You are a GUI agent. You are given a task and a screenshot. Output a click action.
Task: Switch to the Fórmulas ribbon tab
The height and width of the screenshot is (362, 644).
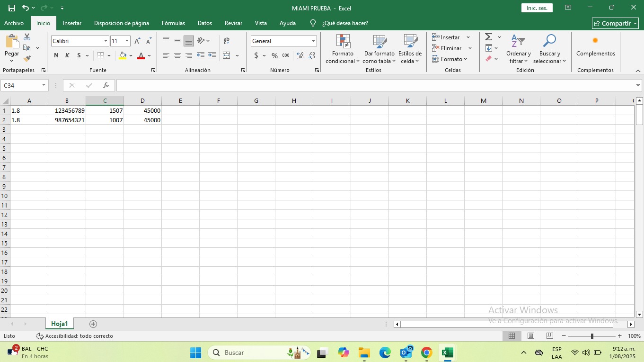coord(173,23)
